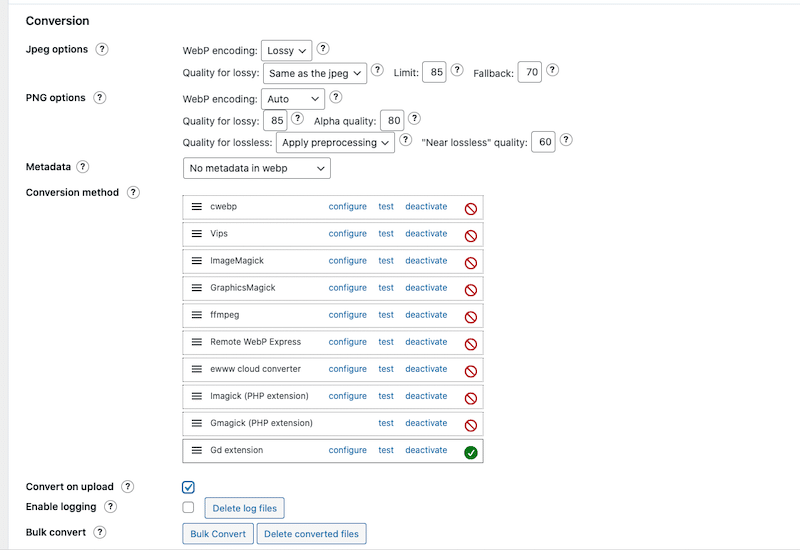Deactivate the Vips converter
Viewport: 800px width, 550px height.
[426, 234]
